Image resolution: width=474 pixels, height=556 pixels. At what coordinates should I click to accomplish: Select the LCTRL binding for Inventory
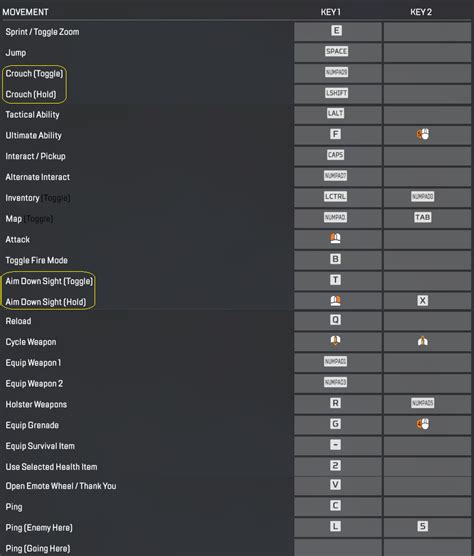pos(335,196)
